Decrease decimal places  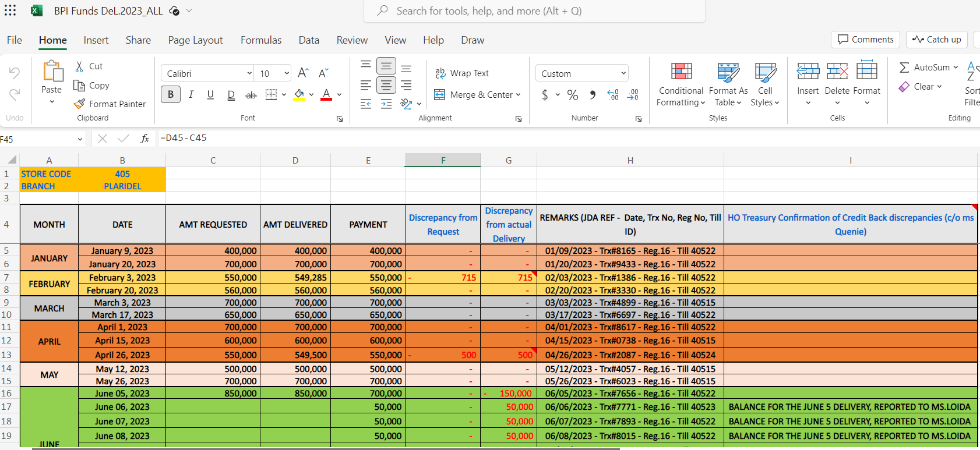point(633,95)
